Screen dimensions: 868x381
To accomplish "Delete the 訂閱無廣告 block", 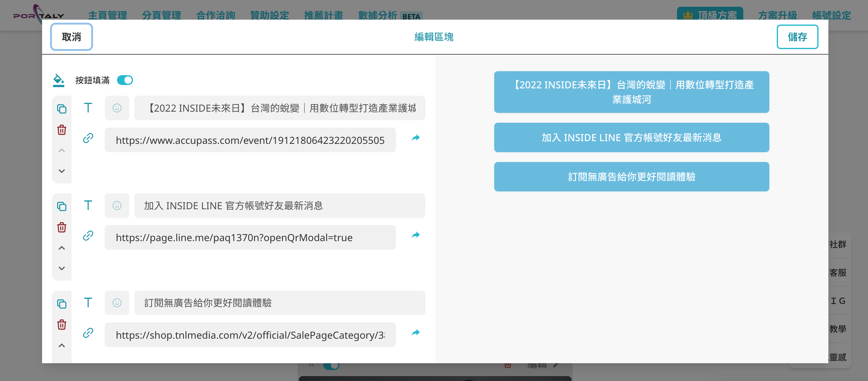I will 62,325.
